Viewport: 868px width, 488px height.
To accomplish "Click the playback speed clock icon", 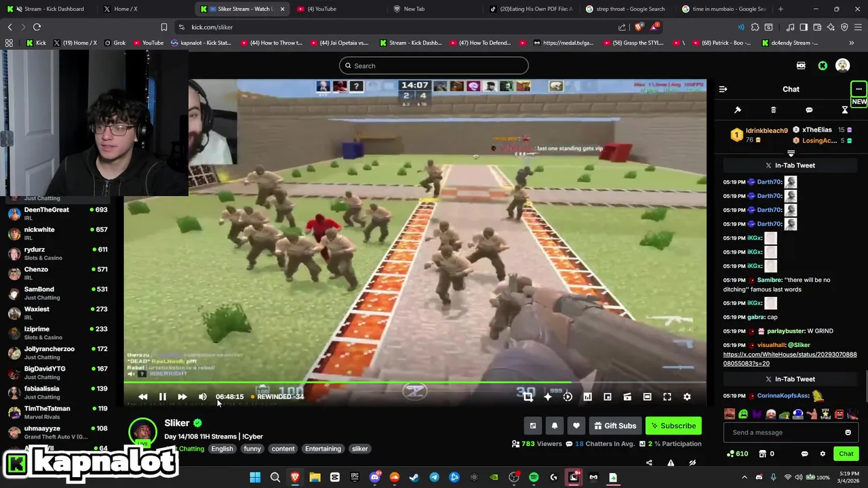I will 568,396.
